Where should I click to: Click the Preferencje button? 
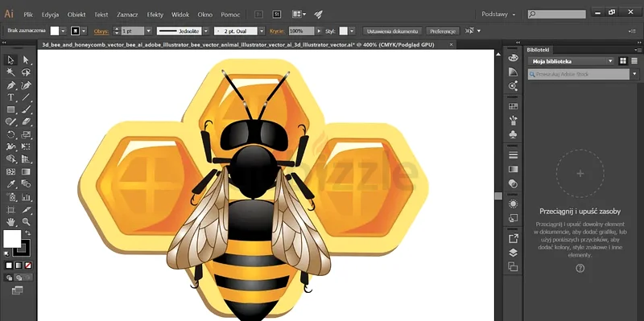[x=443, y=31]
